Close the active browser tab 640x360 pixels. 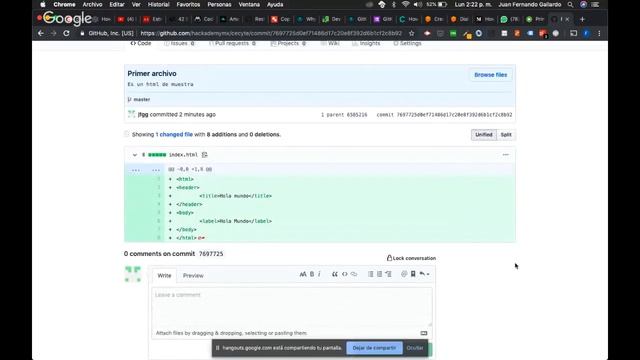567,19
